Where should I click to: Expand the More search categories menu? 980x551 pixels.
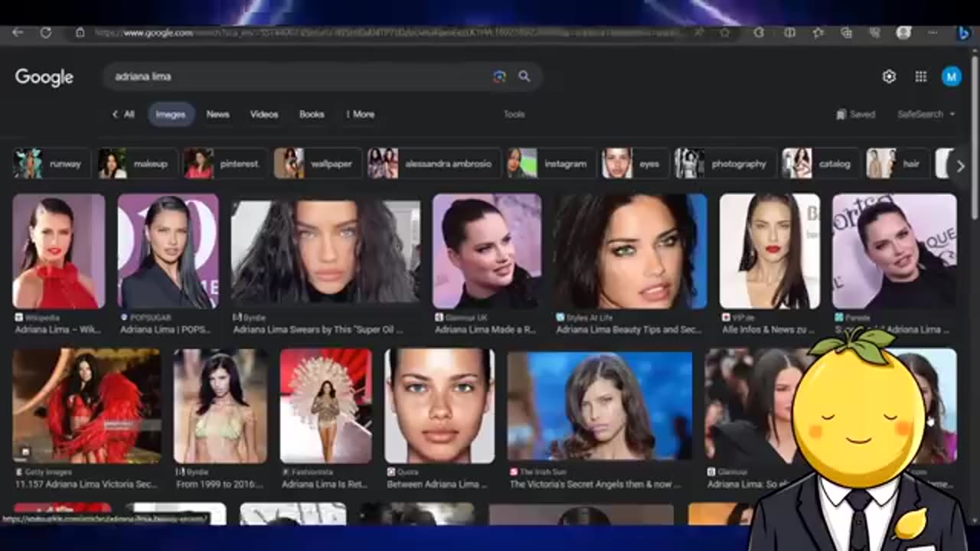361,114
